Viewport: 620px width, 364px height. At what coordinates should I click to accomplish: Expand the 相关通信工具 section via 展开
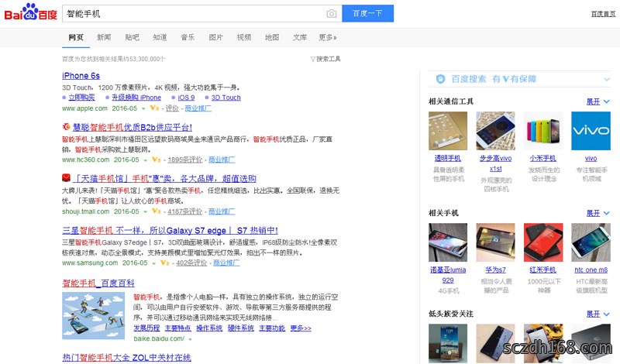tap(598, 101)
